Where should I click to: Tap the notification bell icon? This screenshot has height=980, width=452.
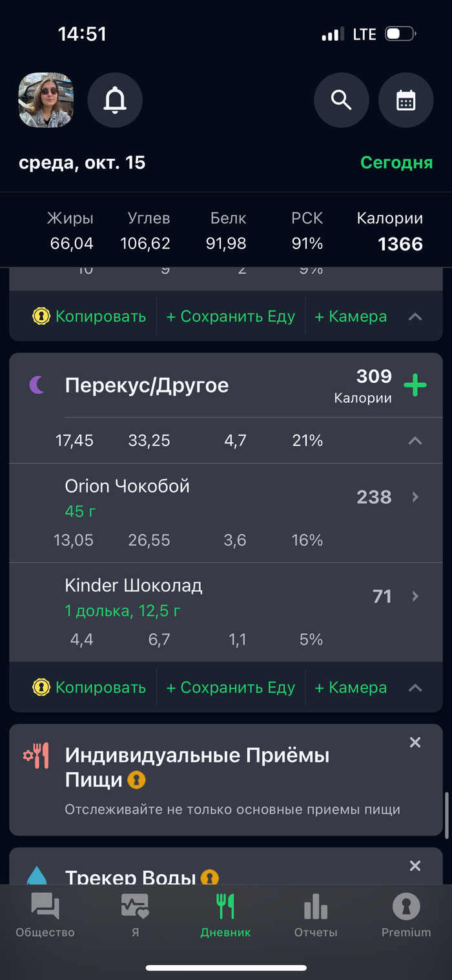[x=115, y=100]
